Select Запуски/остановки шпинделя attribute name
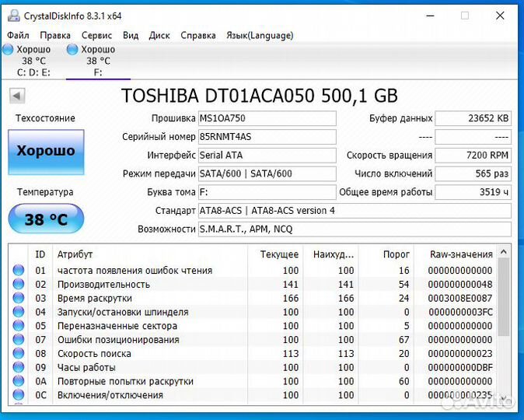This screenshot has width=524, height=420. coord(123,312)
